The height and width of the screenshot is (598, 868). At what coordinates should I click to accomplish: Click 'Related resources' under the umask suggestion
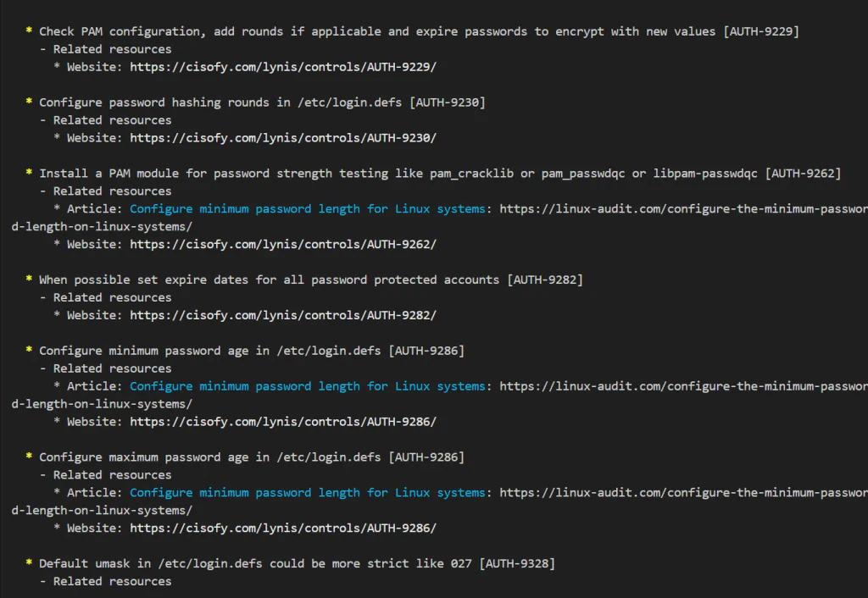click(113, 581)
